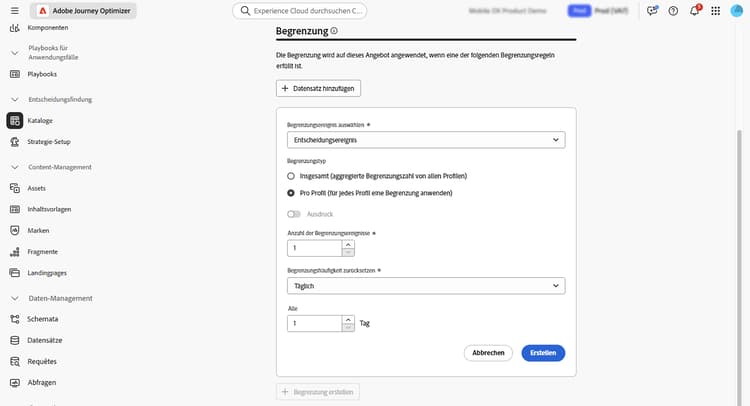750x406 pixels.
Task: Click the Erstellen button
Action: coord(543,353)
